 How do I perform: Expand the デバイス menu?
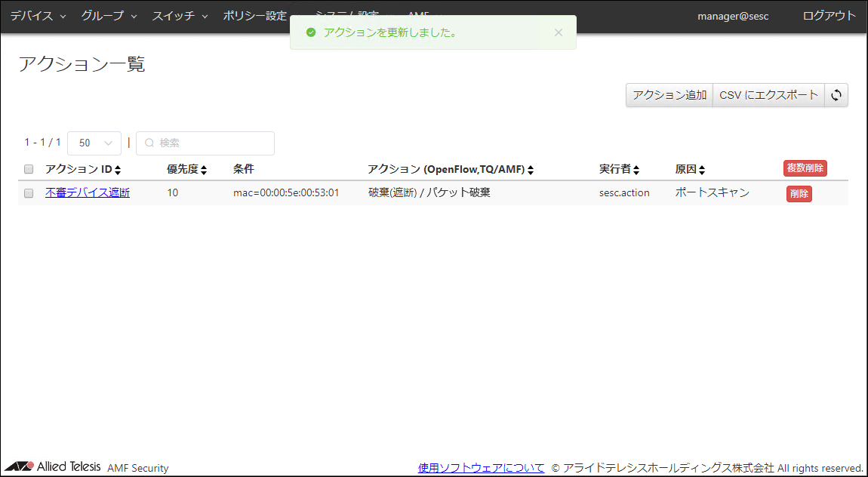click(x=38, y=16)
